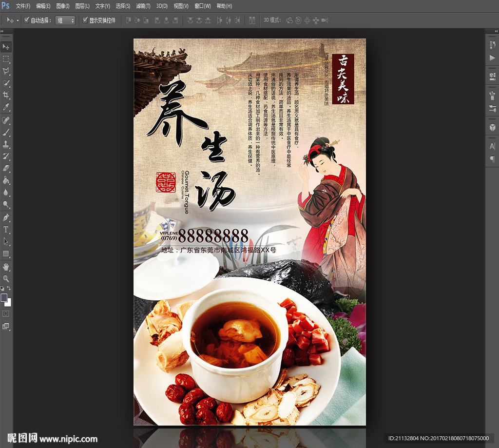Select the Eyedropper tool
The height and width of the screenshot is (448, 499).
tap(6, 107)
